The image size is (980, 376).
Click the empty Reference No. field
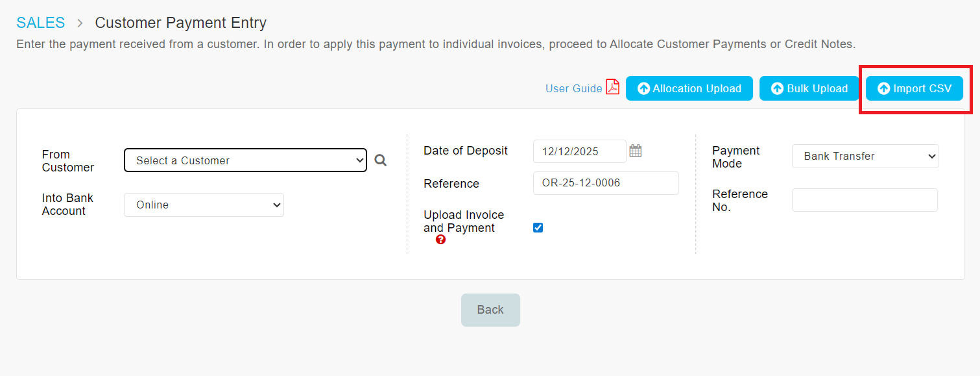tap(865, 200)
